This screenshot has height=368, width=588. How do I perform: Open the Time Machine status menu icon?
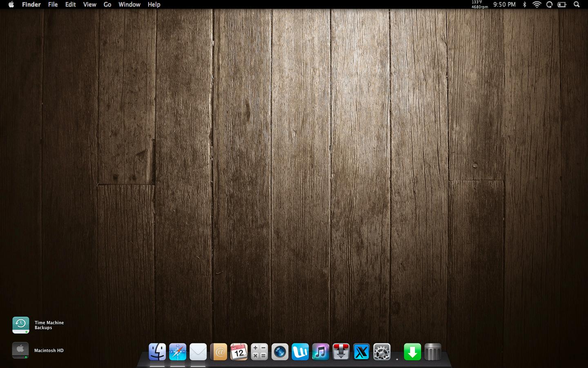pos(549,4)
